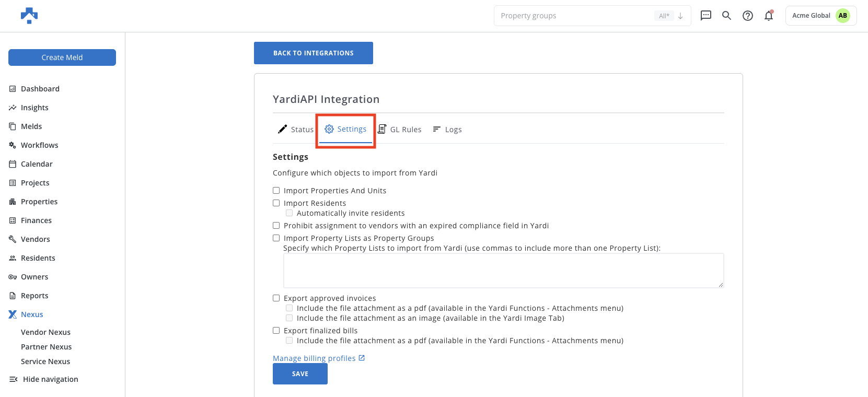Click the search magnifier icon
Viewport: 868px width, 397px height.
[726, 16]
